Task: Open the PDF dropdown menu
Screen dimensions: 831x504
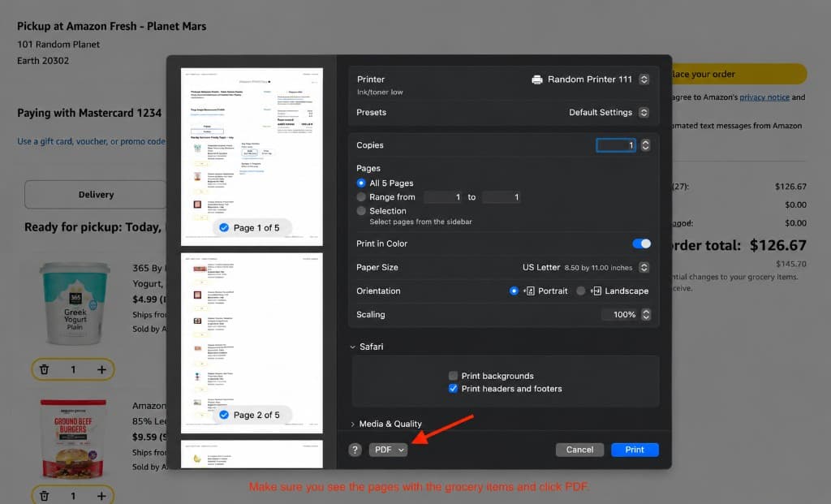Action: click(x=389, y=450)
